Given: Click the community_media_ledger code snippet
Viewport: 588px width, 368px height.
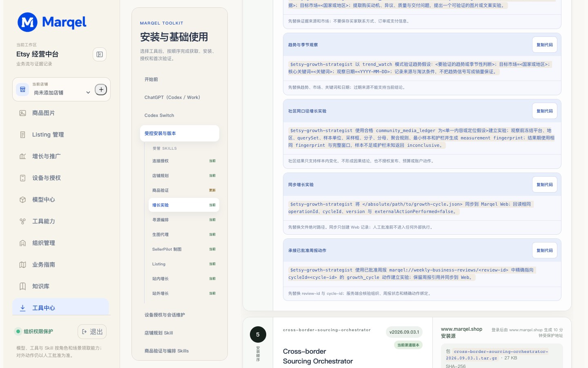Looking at the screenshot, I should [x=421, y=138].
